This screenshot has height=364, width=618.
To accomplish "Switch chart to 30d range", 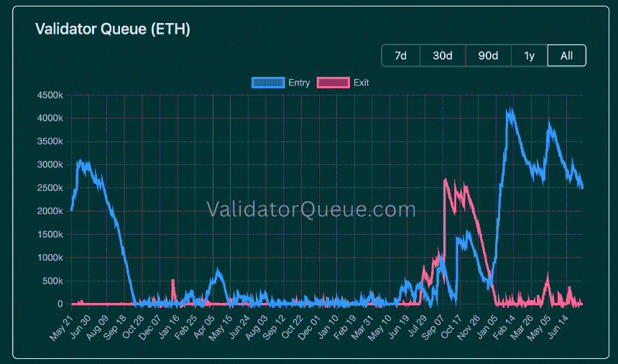I will click(x=443, y=55).
